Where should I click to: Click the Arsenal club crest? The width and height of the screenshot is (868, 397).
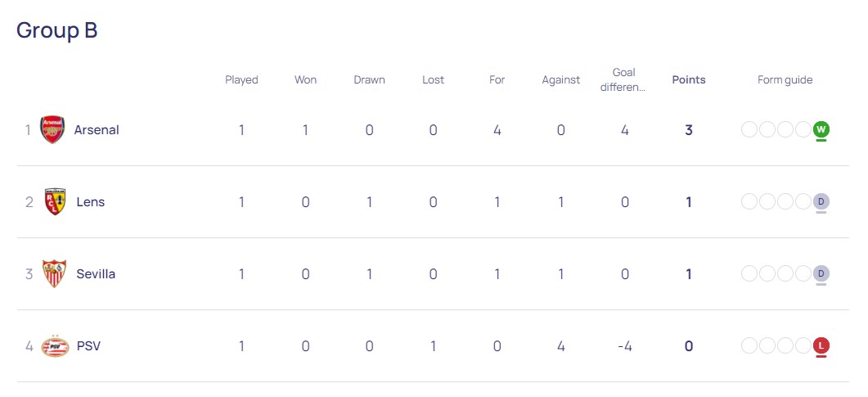point(52,130)
